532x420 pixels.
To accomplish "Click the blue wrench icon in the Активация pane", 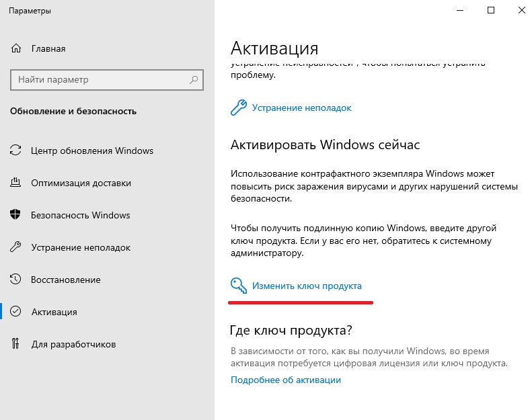I will pyautogui.click(x=239, y=108).
